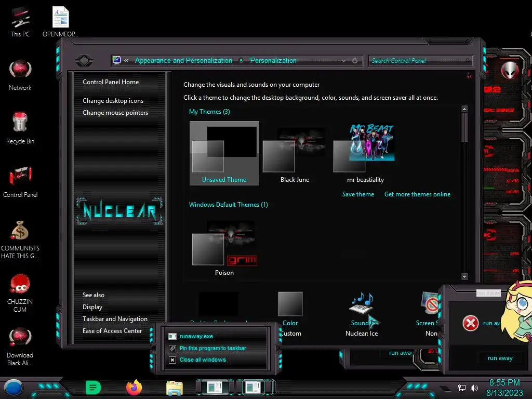Image resolution: width=532 pixels, height=399 pixels.
Task: Choose Close all windows in jump list
Action: click(203, 360)
